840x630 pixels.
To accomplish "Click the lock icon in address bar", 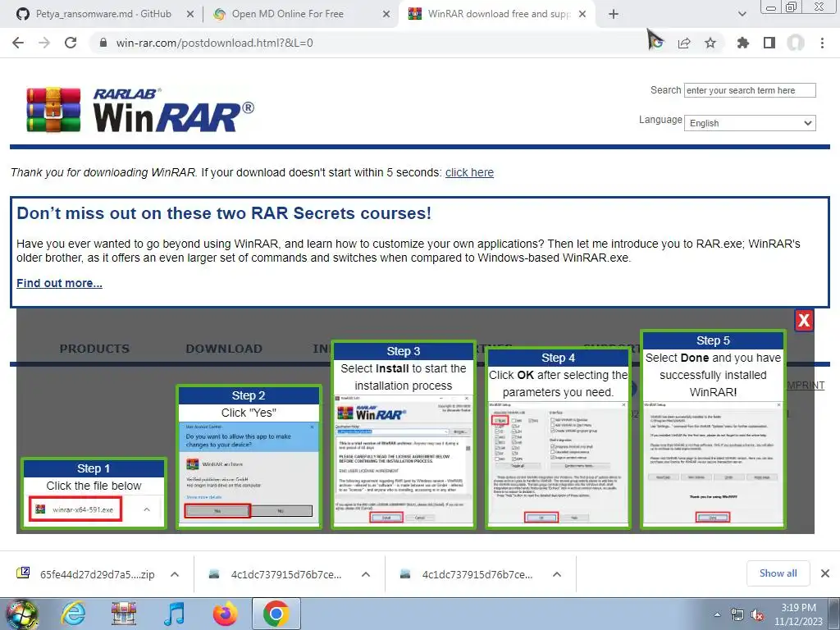I will [x=103, y=43].
